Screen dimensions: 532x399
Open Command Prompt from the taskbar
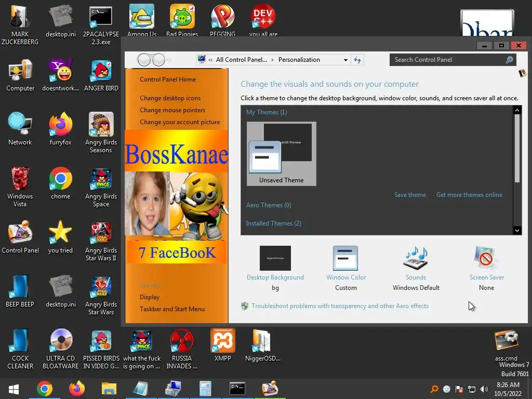click(x=237, y=389)
